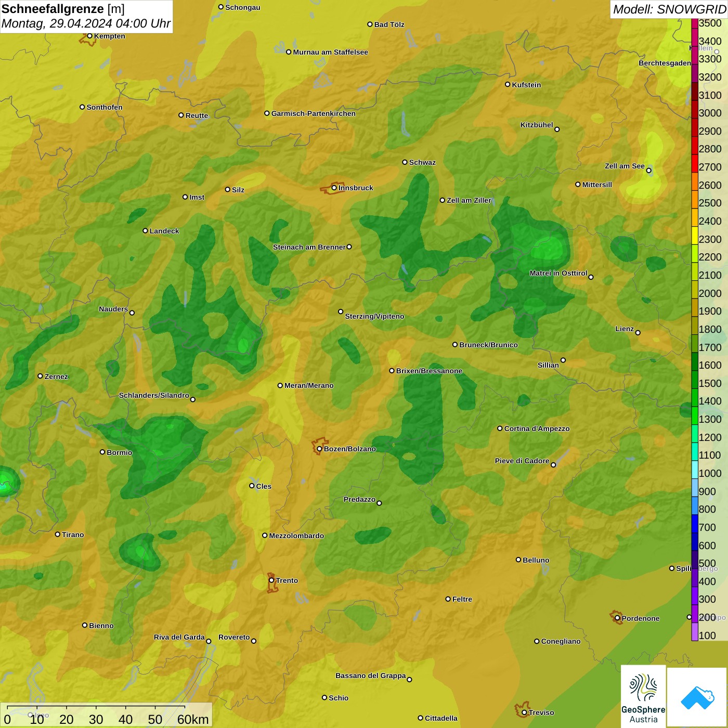The image size is (728, 728).
Task: Click the Nauders label
Action: 113,309
